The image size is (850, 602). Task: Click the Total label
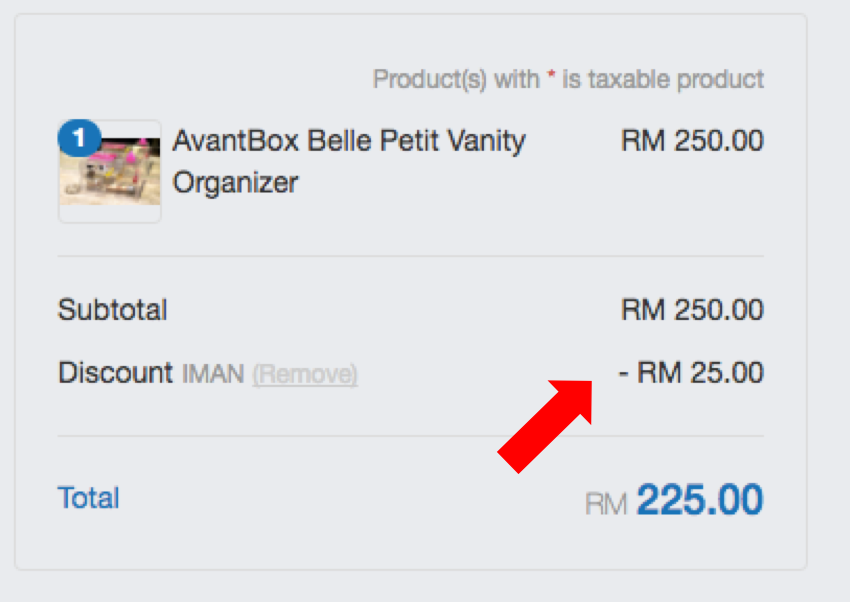pos(88,498)
